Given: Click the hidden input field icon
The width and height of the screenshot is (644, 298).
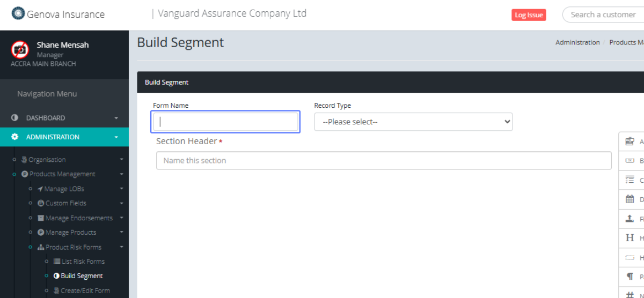Looking at the screenshot, I should [x=630, y=258].
